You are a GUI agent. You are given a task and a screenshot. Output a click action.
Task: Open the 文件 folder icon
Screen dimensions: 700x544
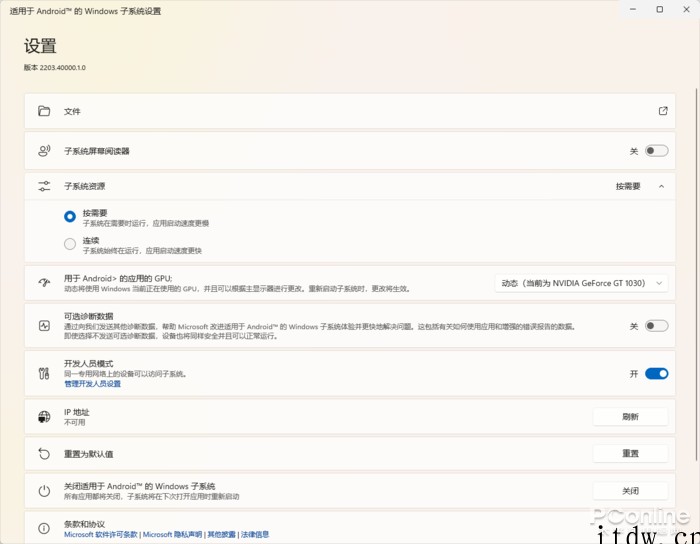click(44, 111)
